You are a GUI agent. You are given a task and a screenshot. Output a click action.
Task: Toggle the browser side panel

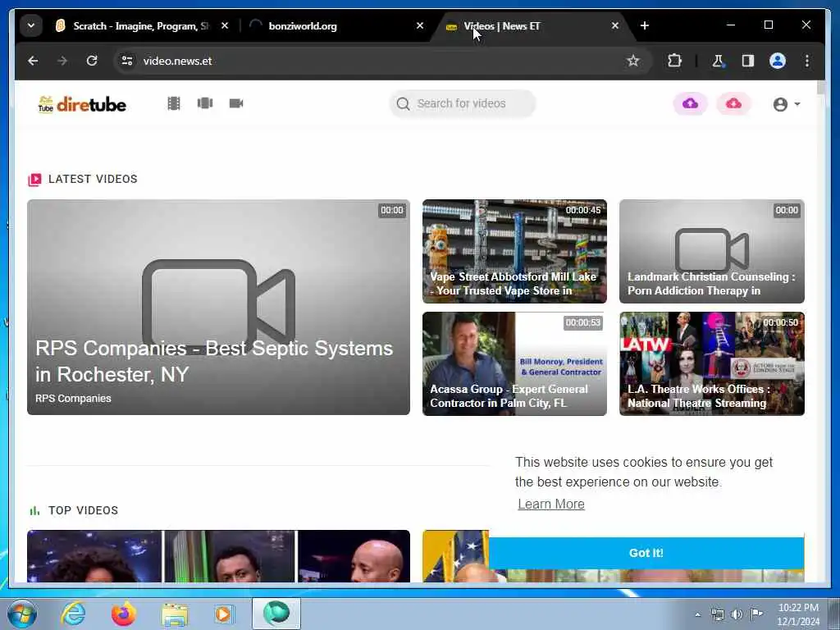point(747,61)
